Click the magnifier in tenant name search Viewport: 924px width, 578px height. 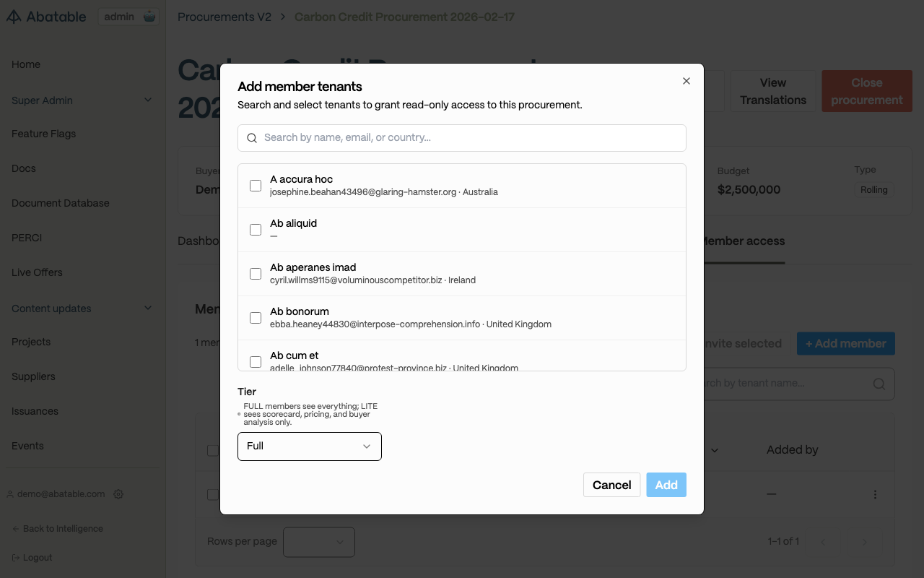tap(879, 384)
